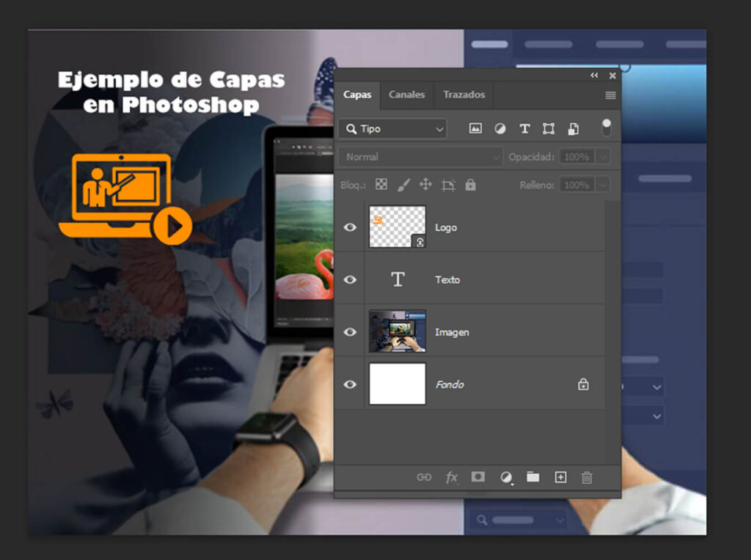This screenshot has width=751, height=560.
Task: Hide the Fondo layer
Action: 350,384
